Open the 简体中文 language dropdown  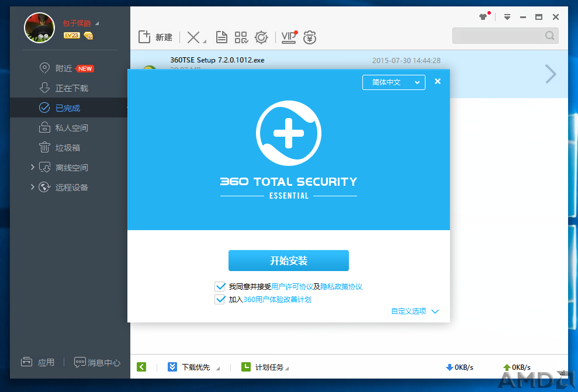[x=394, y=82]
